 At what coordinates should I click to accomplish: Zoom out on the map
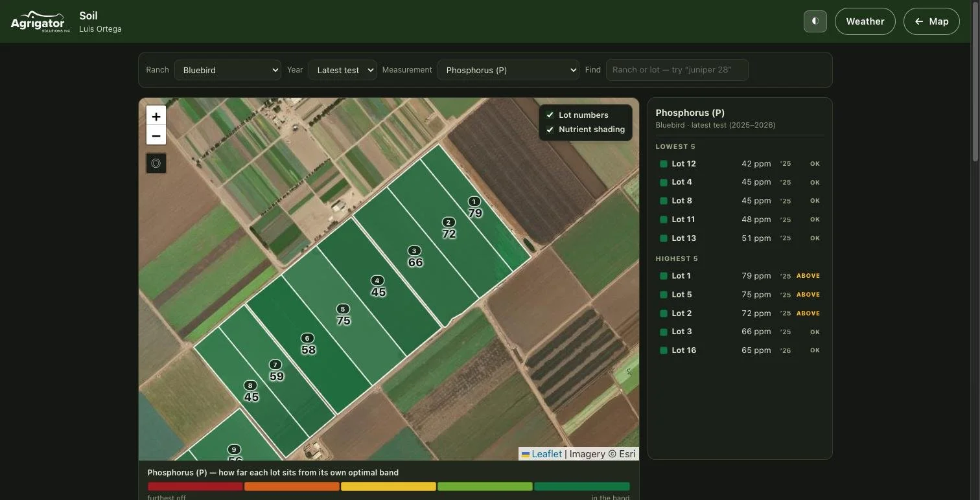156,135
